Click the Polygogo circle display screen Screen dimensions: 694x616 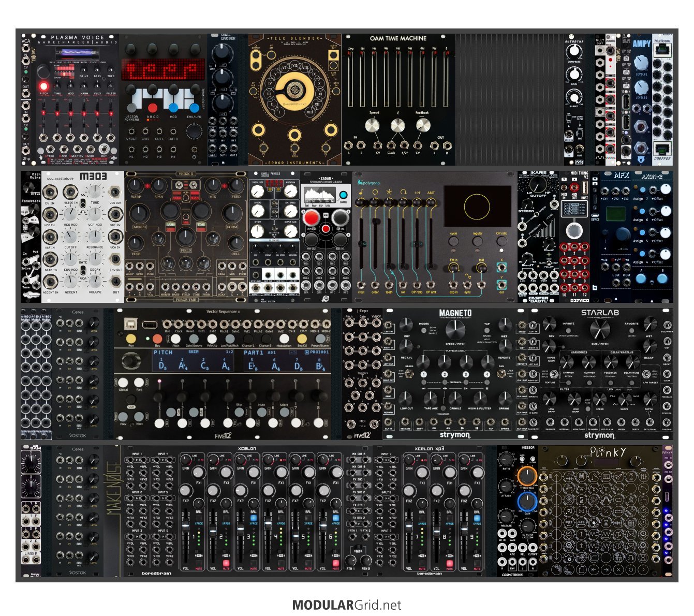(x=477, y=207)
